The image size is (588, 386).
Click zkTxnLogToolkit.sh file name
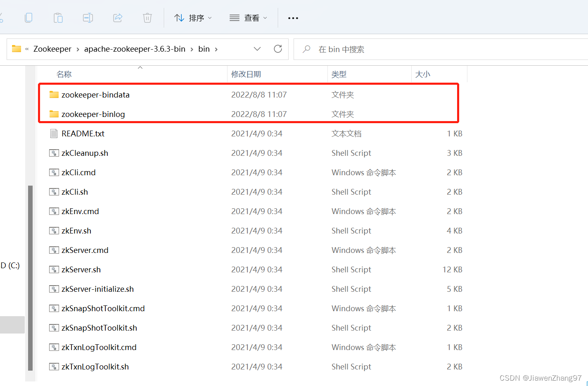(95, 367)
